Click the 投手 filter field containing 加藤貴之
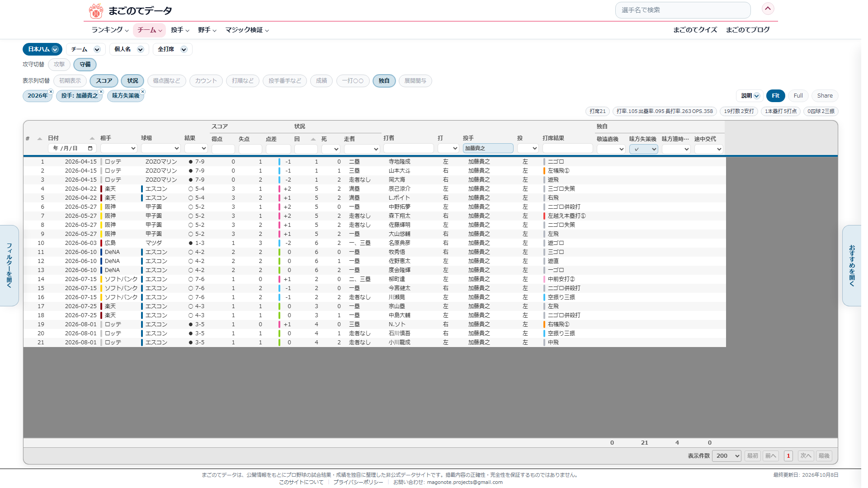The height and width of the screenshot is (488, 868). (x=488, y=148)
